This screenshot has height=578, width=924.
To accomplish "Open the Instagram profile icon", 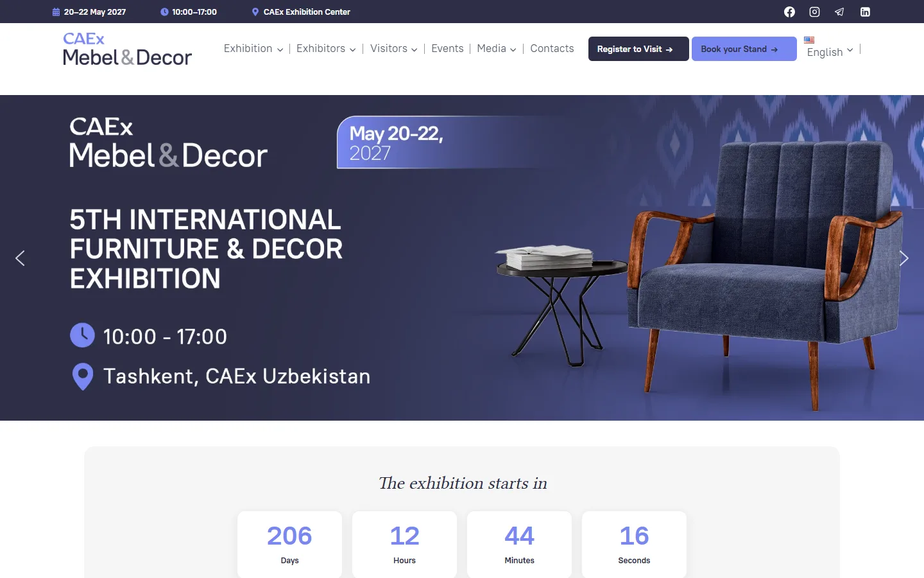I will click(814, 12).
